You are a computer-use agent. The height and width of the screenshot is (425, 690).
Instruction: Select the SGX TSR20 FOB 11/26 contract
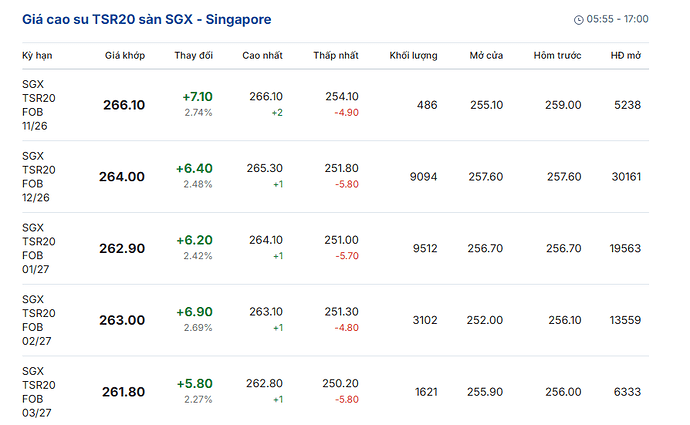click(x=39, y=105)
